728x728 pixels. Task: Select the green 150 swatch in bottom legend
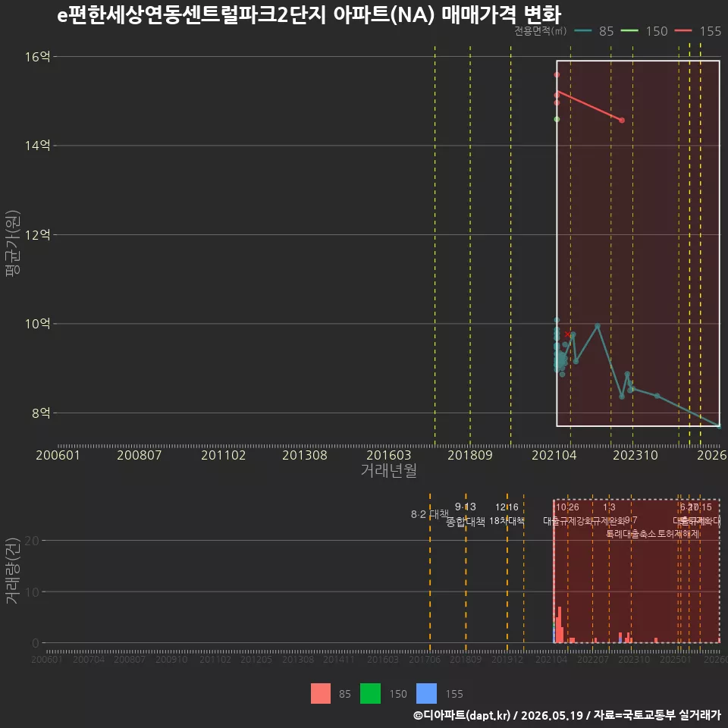tap(371, 693)
